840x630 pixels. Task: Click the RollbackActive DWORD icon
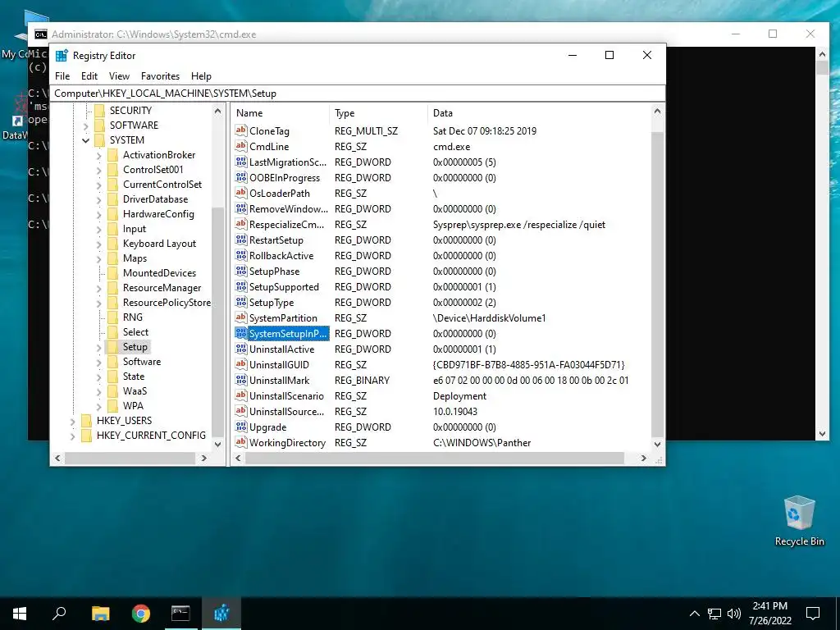[241, 255]
